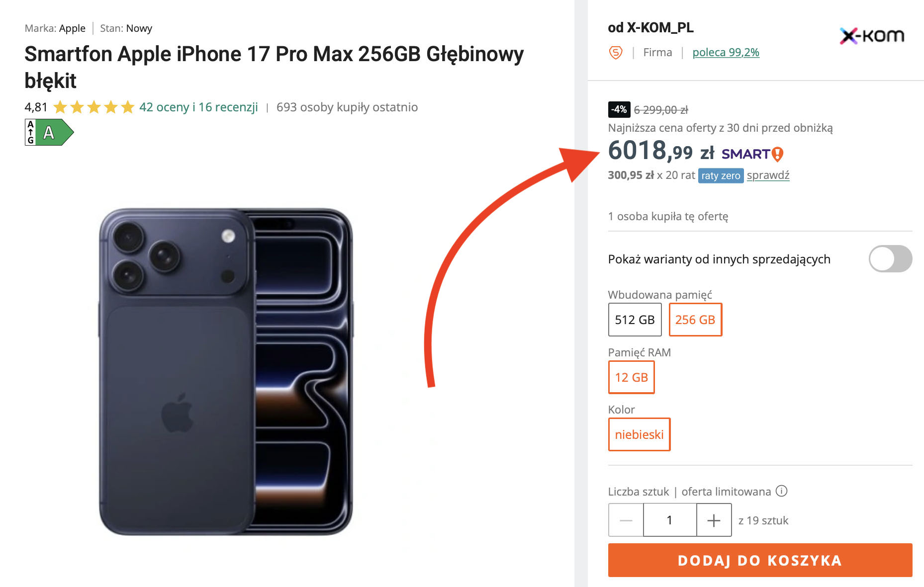The width and height of the screenshot is (924, 587).
Task: Click the five-star rating icons
Action: tap(93, 107)
